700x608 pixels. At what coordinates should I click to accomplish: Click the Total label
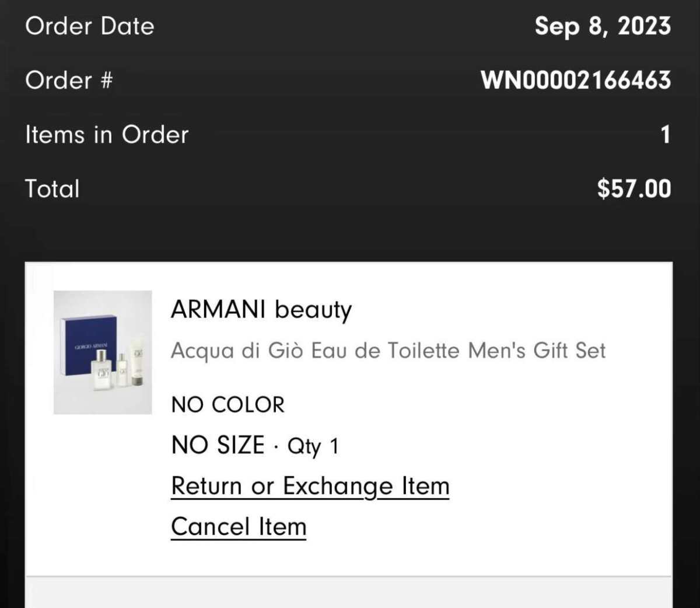point(52,188)
